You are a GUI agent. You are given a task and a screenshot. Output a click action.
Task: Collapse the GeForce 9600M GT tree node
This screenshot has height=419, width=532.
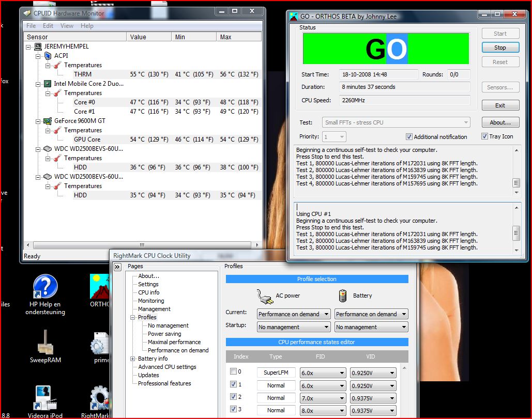coord(38,121)
